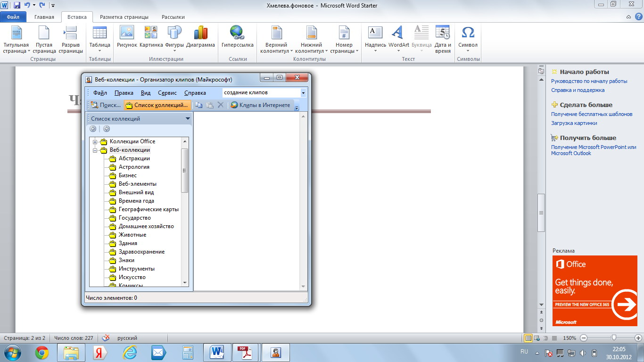Switch to the Рассылки tab
This screenshot has width=644, height=362.
[173, 17]
